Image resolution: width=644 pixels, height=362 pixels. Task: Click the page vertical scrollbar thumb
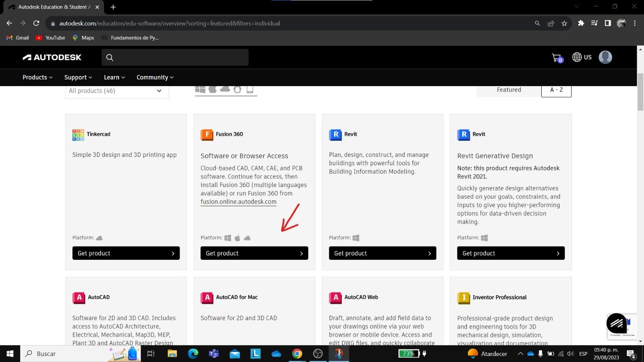pyautogui.click(x=640, y=92)
